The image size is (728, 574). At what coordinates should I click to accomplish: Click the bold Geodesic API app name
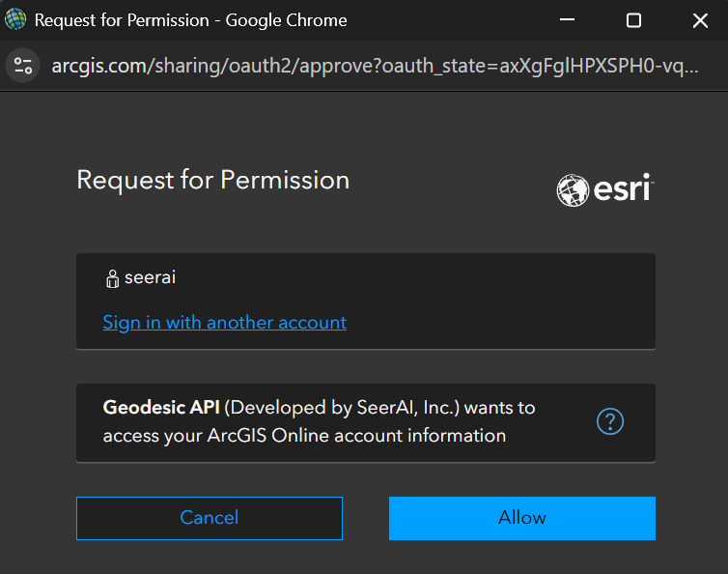point(161,407)
